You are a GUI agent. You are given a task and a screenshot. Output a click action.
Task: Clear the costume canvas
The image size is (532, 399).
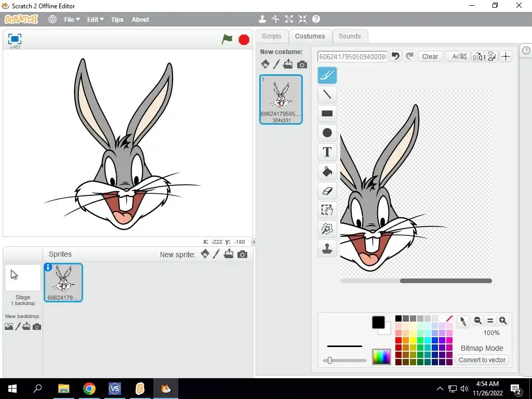click(430, 56)
